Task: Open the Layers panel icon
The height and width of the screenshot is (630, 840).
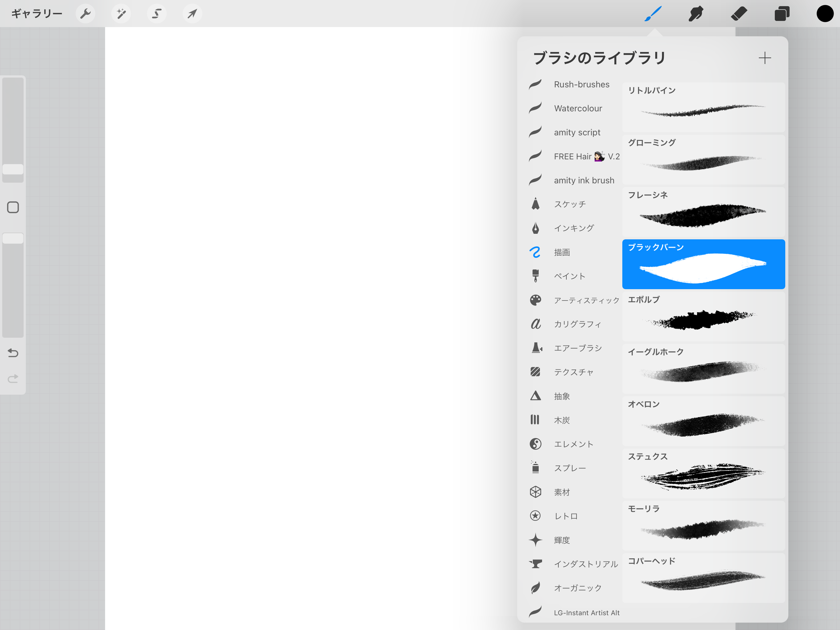Action: pos(782,14)
